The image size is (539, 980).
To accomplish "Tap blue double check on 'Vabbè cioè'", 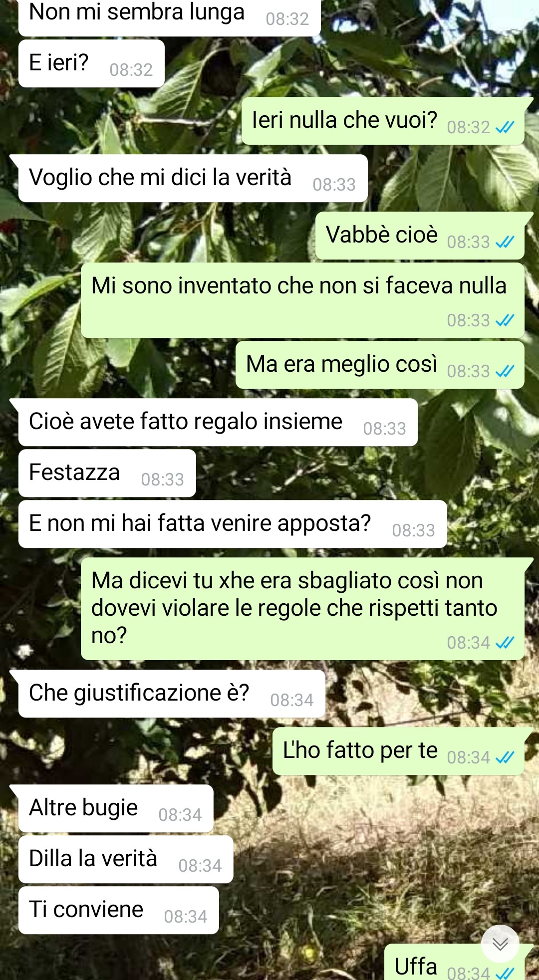I will pyautogui.click(x=505, y=242).
